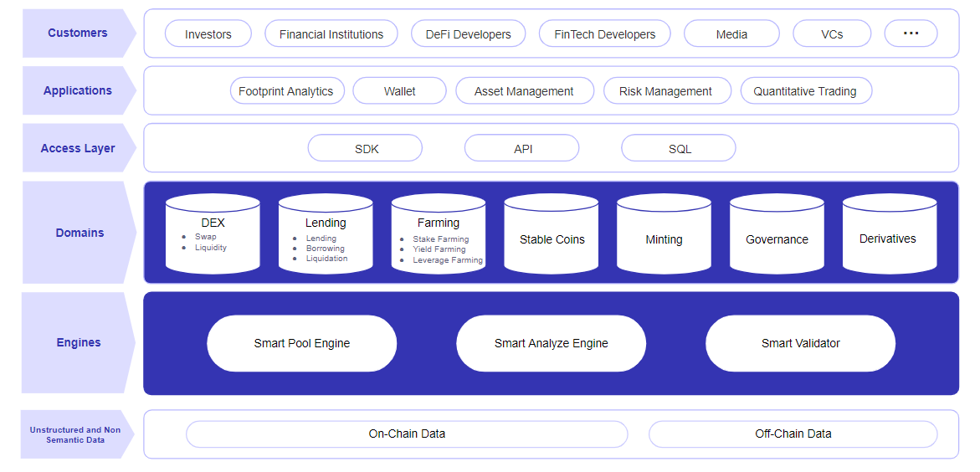Click the SDK pill
Image resolution: width=980 pixels, height=472 pixels.
coord(365,149)
